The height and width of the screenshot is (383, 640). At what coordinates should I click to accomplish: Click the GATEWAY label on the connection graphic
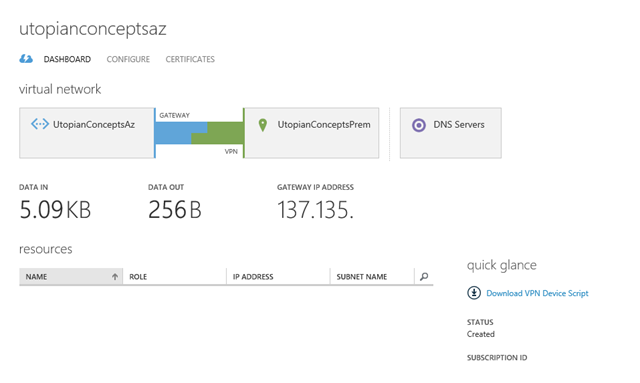point(175,116)
